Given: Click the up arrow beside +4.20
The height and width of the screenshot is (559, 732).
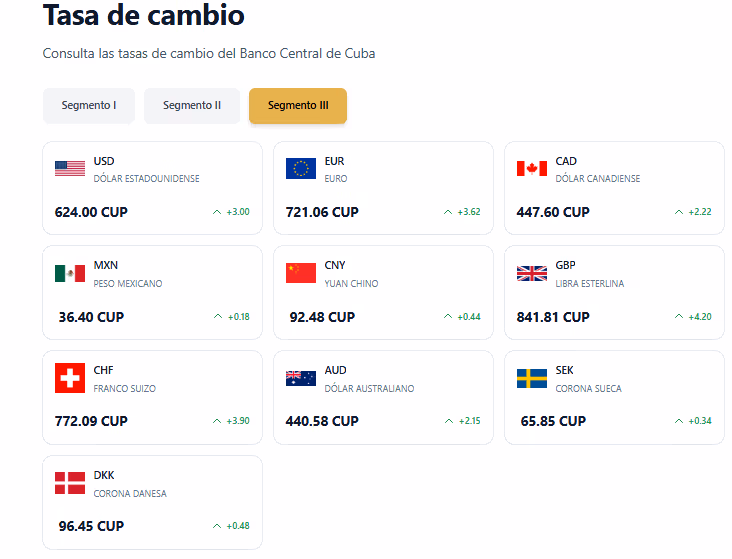Looking at the screenshot, I should [679, 317].
